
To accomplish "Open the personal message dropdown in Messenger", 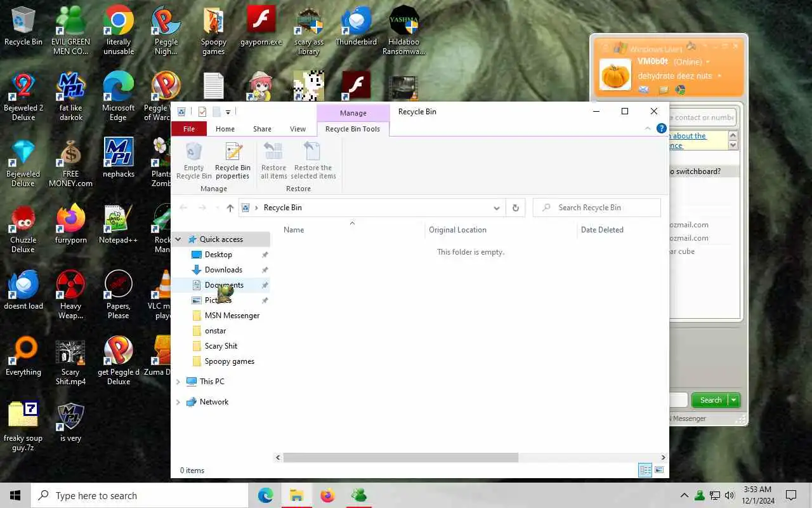I will click(719, 76).
